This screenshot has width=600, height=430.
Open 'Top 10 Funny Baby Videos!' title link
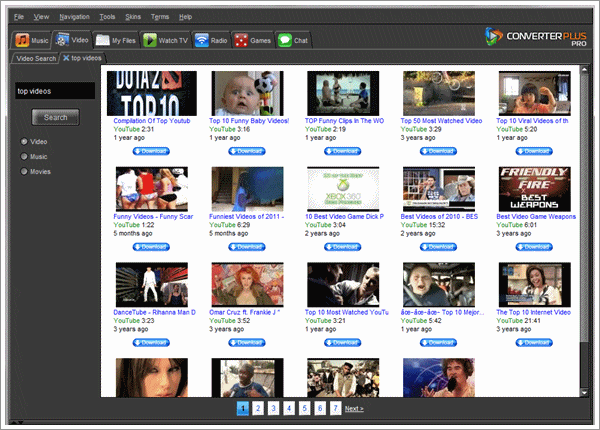point(249,121)
